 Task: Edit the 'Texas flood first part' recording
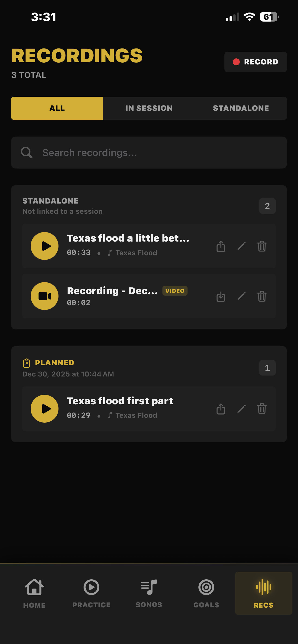241,409
